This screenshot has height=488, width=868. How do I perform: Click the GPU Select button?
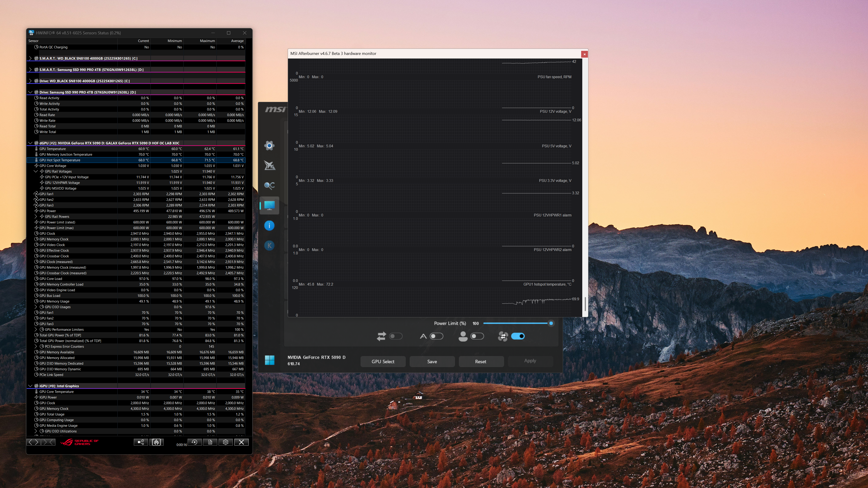[383, 361]
